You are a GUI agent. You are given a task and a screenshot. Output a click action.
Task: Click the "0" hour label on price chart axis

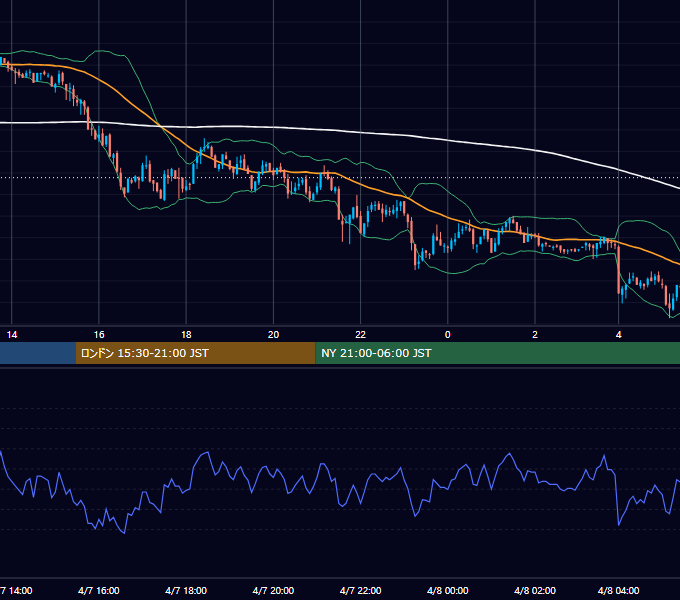(448, 335)
